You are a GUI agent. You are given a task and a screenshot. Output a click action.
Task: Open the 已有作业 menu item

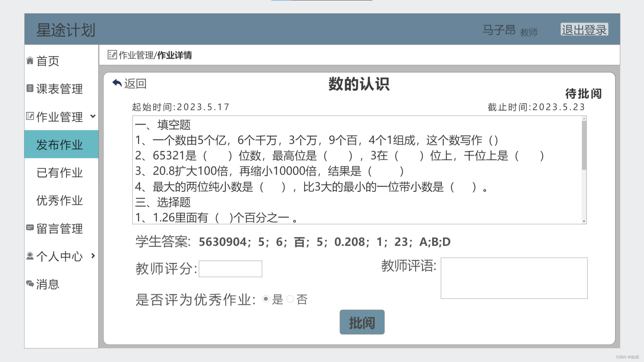[60, 173]
